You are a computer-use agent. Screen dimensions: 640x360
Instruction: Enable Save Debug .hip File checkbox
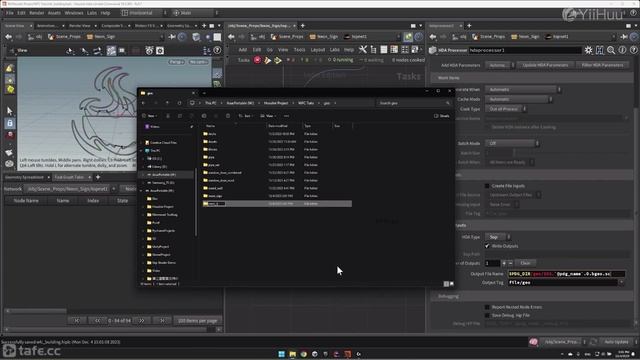[x=487, y=316]
